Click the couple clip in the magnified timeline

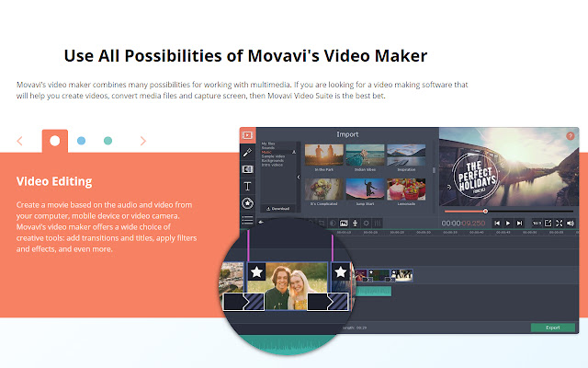286,286
